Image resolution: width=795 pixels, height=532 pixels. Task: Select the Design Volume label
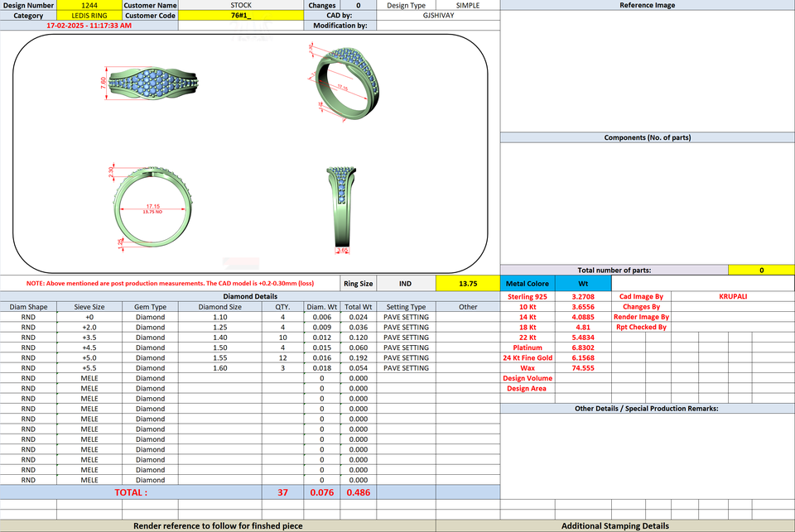[528, 378]
